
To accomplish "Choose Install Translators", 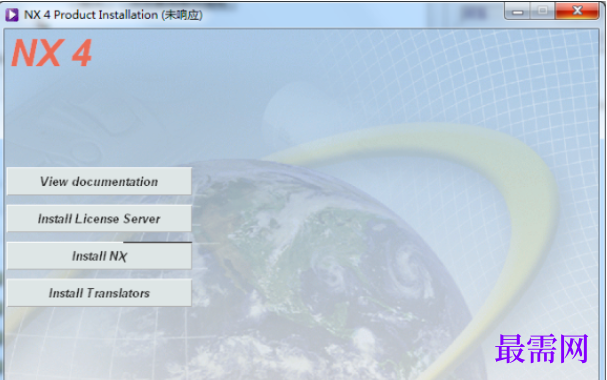I will click(x=99, y=293).
